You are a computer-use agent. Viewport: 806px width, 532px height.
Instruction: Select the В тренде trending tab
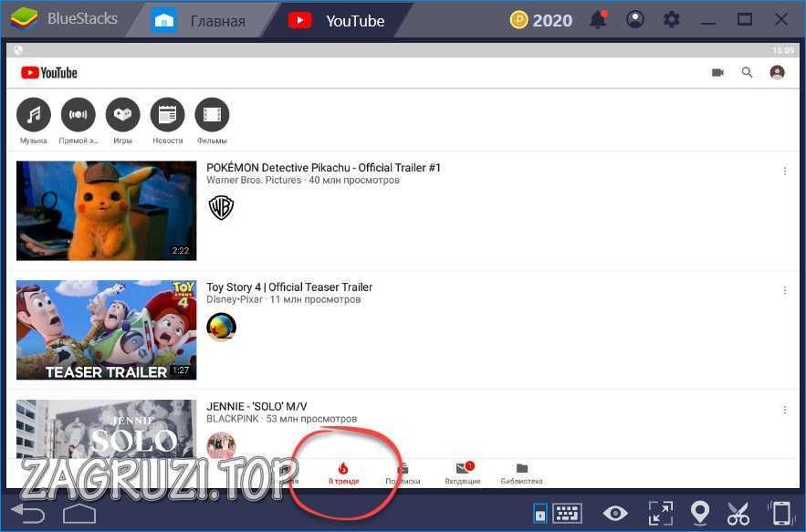pos(344,474)
